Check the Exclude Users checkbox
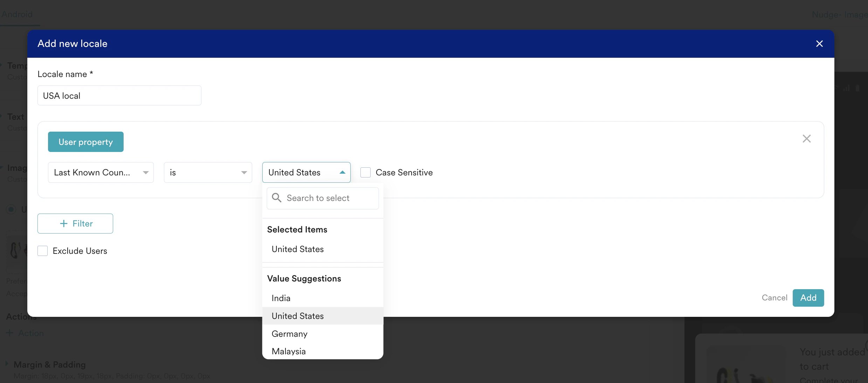868x383 pixels. pos(43,251)
